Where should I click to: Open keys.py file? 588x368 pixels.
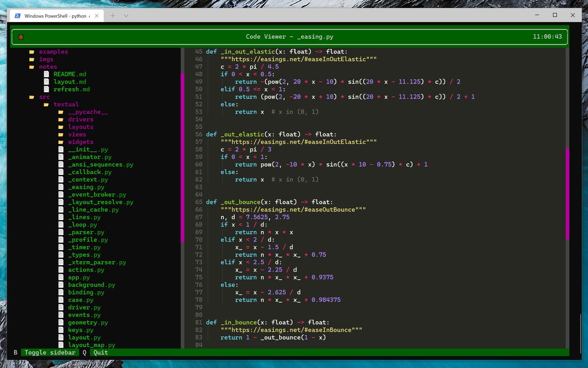(81, 330)
